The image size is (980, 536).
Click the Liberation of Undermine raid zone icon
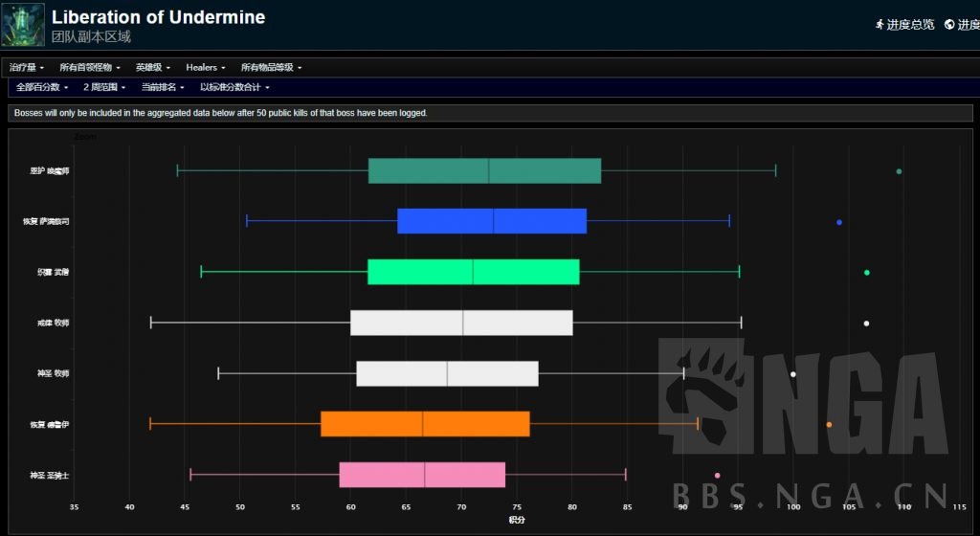tap(21, 25)
